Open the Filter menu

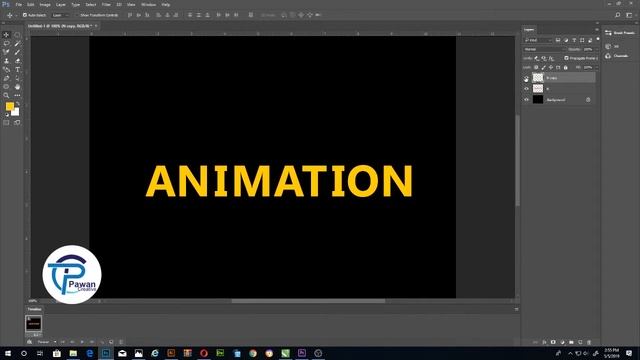tap(106, 4)
